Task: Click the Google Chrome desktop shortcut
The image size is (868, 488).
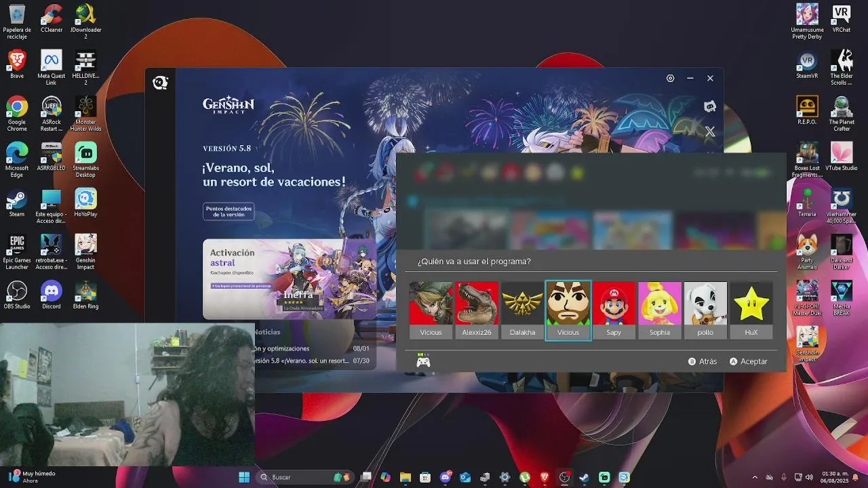Action: tap(17, 114)
